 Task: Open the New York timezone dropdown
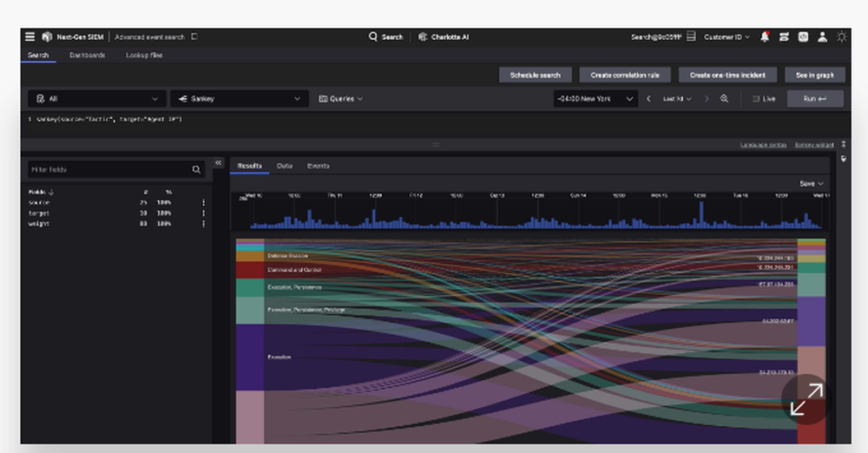pyautogui.click(x=595, y=99)
